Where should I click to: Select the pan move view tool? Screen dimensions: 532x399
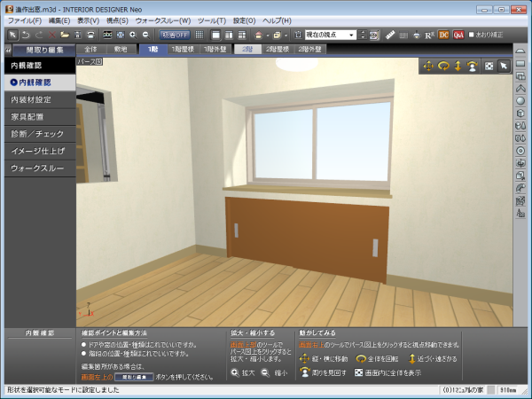(428, 66)
